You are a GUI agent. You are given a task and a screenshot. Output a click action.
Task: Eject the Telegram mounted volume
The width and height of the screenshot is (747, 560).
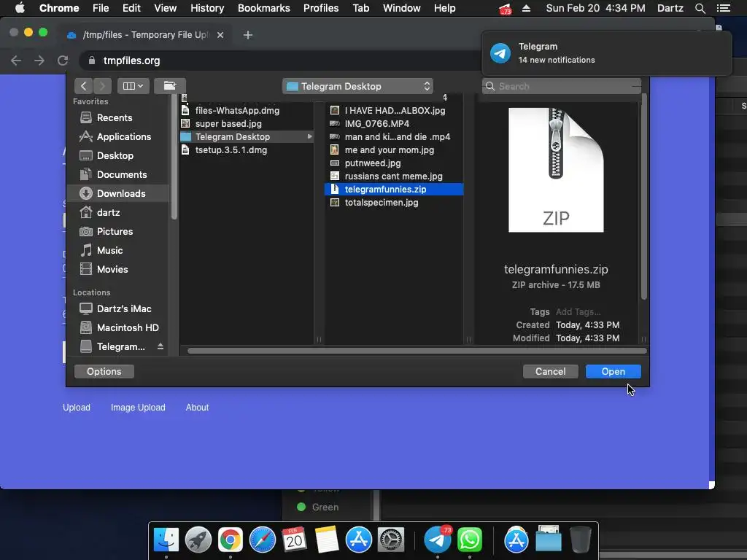pos(160,346)
